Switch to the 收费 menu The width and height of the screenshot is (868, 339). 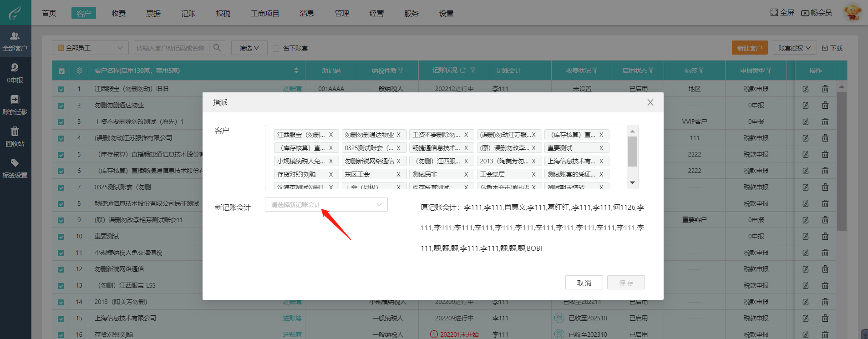point(118,13)
